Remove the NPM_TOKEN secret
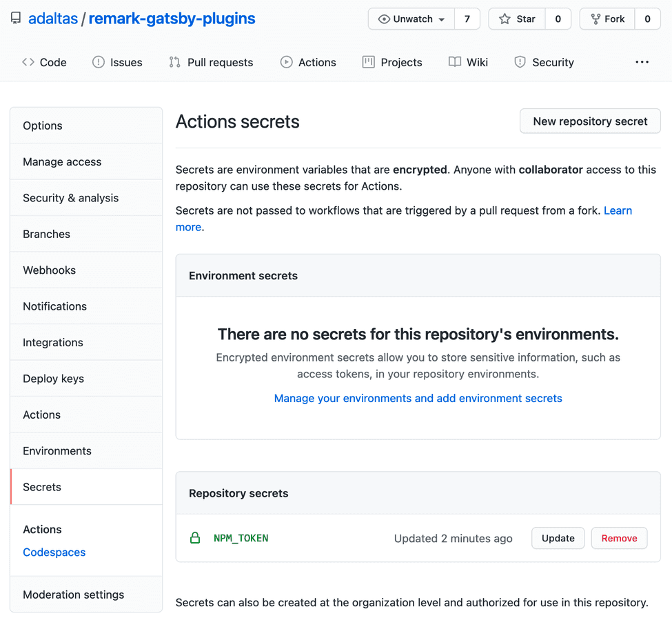This screenshot has width=672, height=618. pos(618,538)
